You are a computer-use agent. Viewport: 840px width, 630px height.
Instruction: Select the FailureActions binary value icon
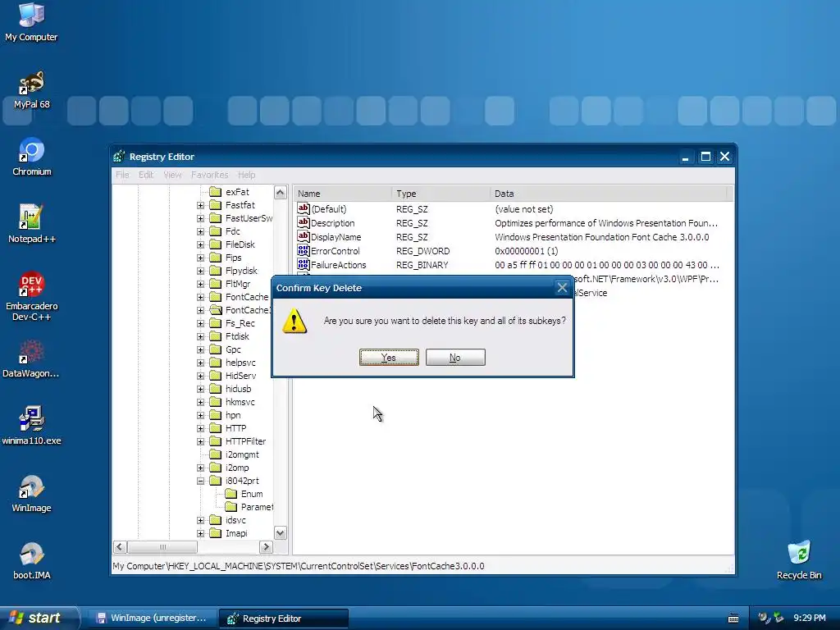click(304, 264)
